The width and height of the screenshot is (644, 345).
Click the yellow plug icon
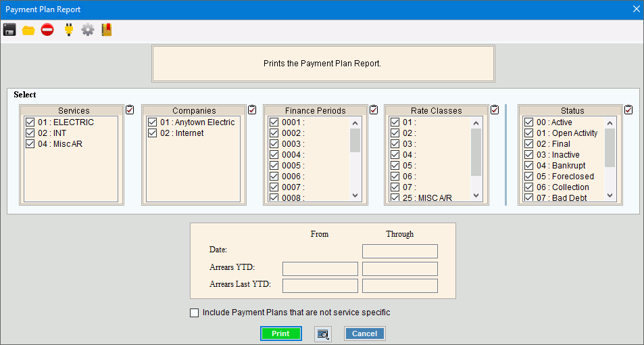pos(68,30)
